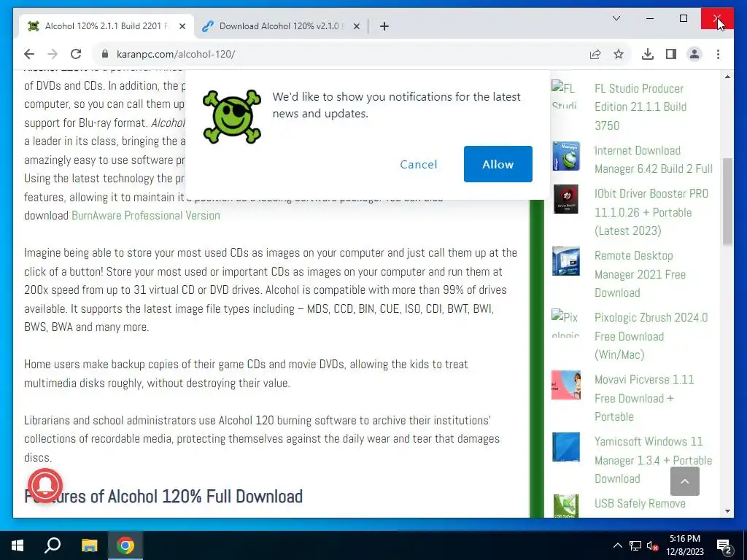Open the Windows Start menu
Screen dimensions: 747x560
coord(18,545)
